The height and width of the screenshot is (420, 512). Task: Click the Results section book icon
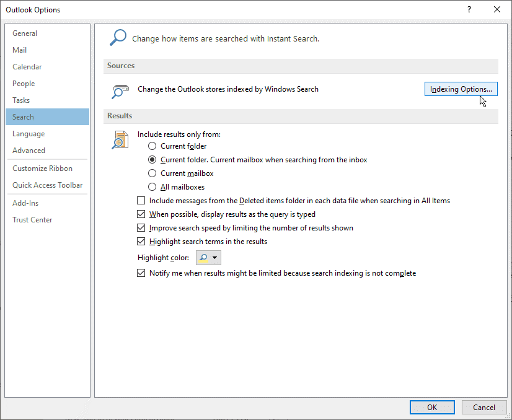click(121, 140)
